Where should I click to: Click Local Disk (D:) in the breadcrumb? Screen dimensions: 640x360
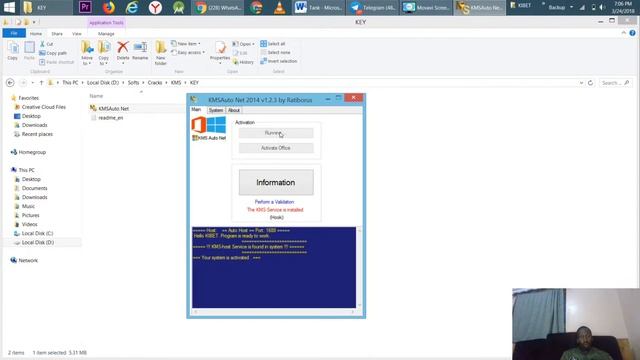[x=103, y=83]
